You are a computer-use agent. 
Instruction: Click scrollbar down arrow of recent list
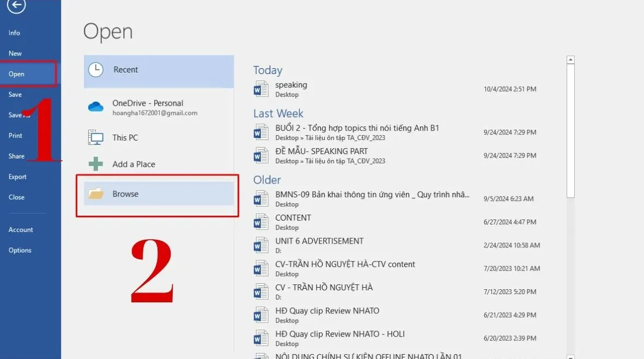coord(570,357)
